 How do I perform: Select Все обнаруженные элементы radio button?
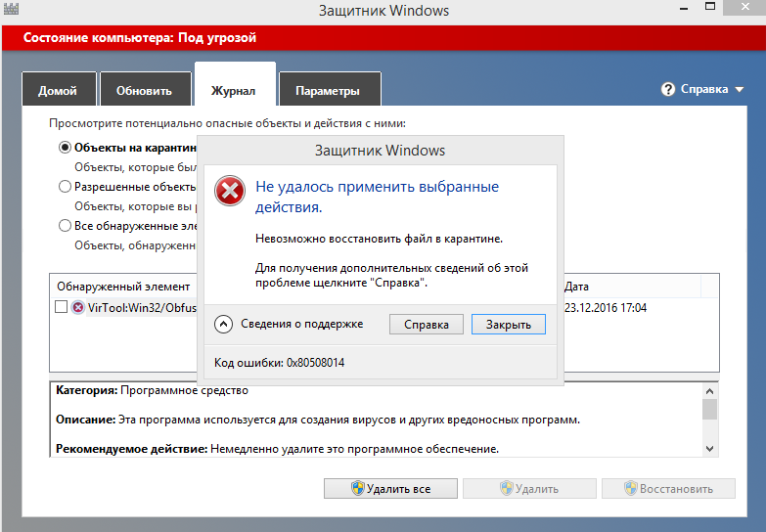tap(65, 226)
